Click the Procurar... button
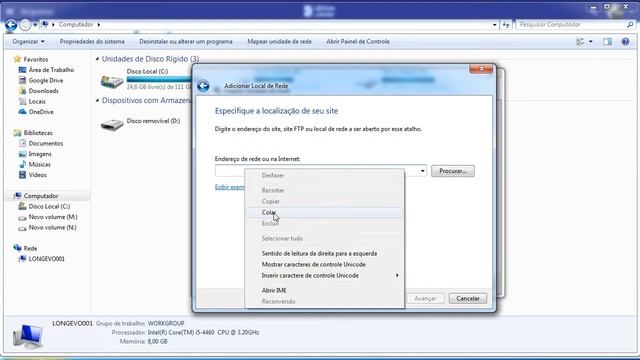The width and height of the screenshot is (640, 360). tap(453, 171)
